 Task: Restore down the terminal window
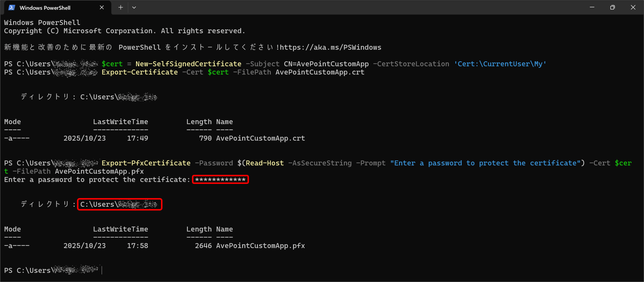click(613, 8)
